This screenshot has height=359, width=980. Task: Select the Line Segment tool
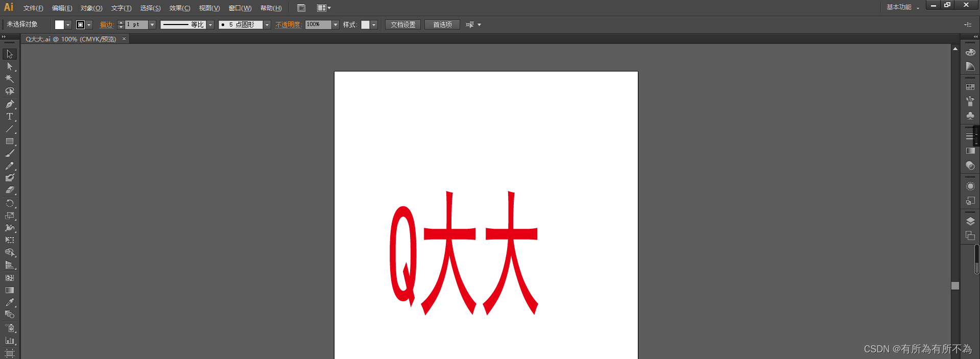tap(10, 129)
